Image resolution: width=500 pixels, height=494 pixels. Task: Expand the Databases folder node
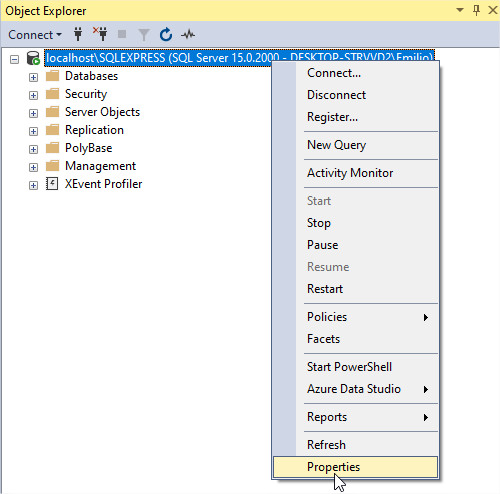coord(33,77)
